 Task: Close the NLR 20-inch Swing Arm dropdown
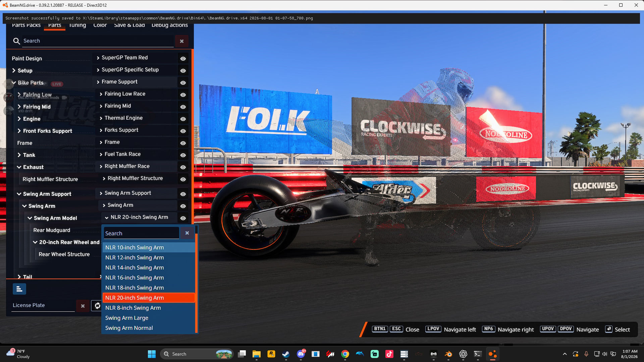139,217
